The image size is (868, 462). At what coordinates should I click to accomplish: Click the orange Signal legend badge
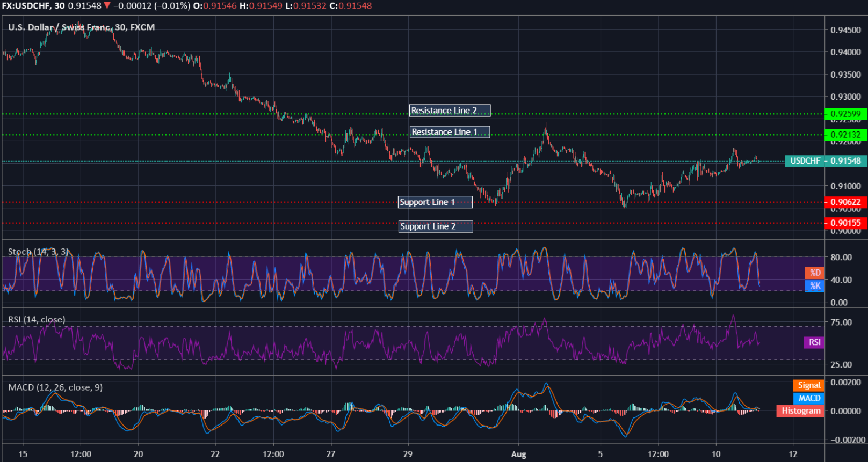click(808, 385)
